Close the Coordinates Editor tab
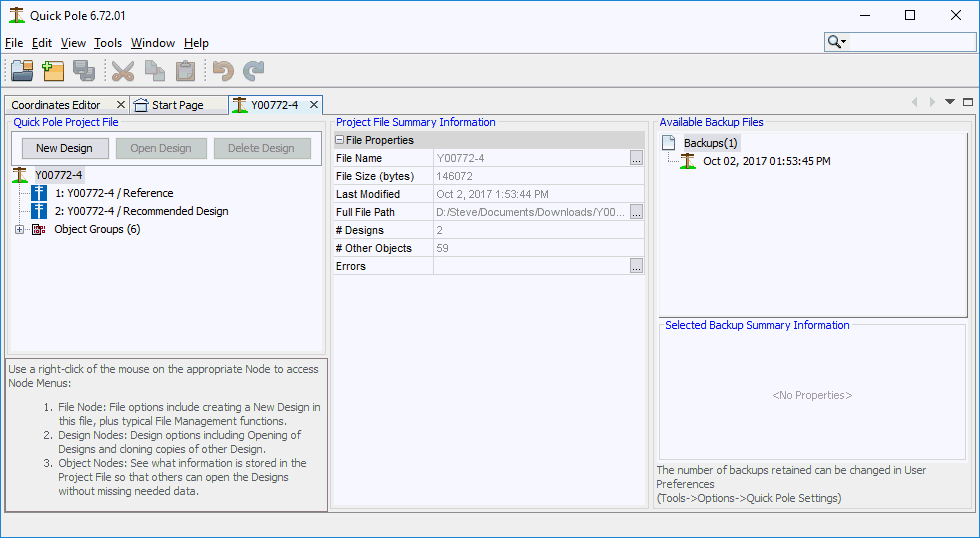 coord(121,105)
